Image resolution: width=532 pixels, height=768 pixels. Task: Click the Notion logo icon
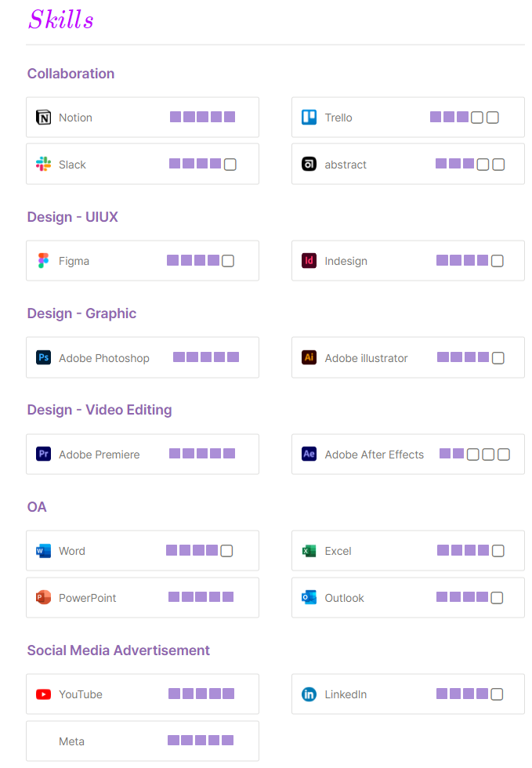click(44, 118)
